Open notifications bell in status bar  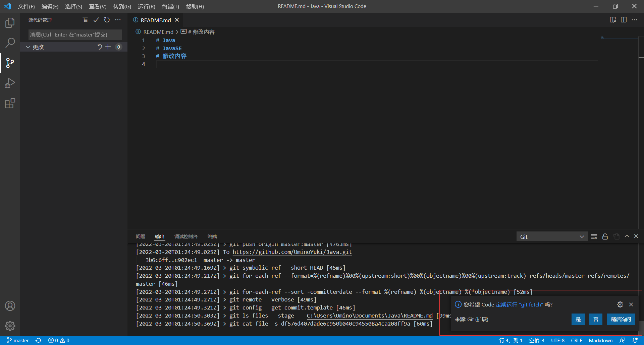coord(635,340)
